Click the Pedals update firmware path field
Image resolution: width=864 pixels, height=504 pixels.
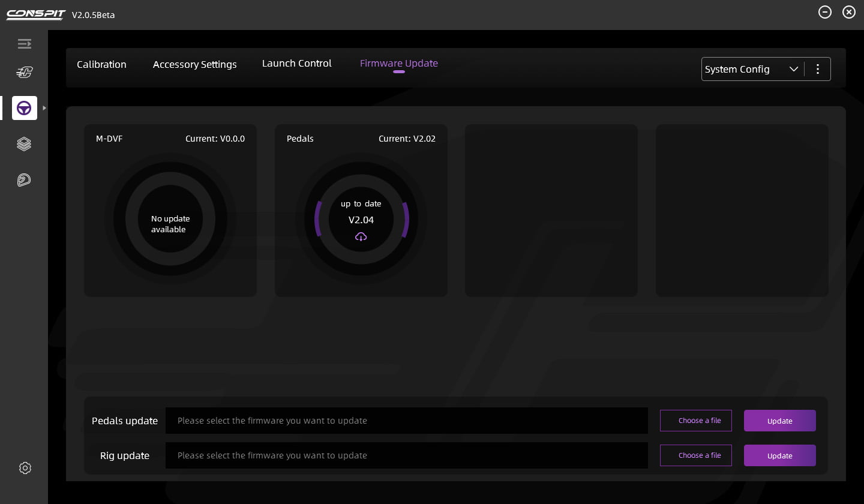coord(406,421)
